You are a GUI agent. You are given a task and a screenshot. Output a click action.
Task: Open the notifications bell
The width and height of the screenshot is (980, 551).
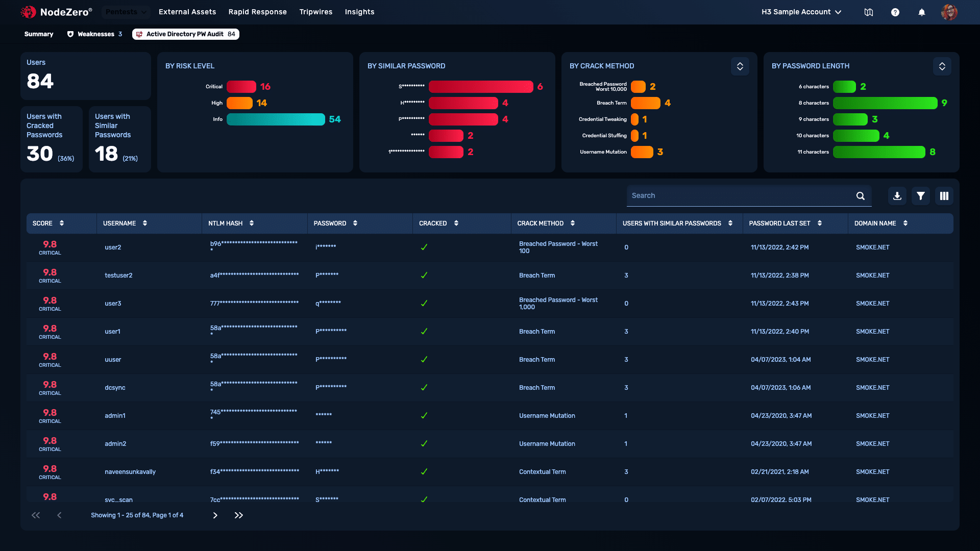922,12
